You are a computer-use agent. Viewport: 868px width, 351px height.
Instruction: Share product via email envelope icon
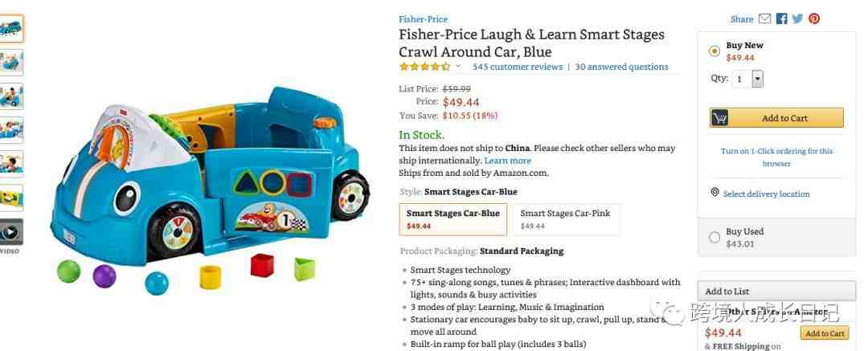(x=764, y=18)
